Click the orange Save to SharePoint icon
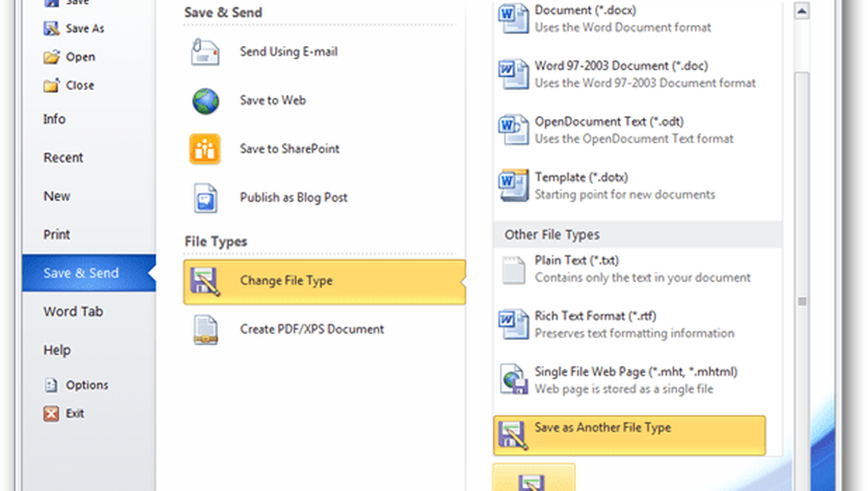This screenshot has height=491, width=868. coord(206,149)
